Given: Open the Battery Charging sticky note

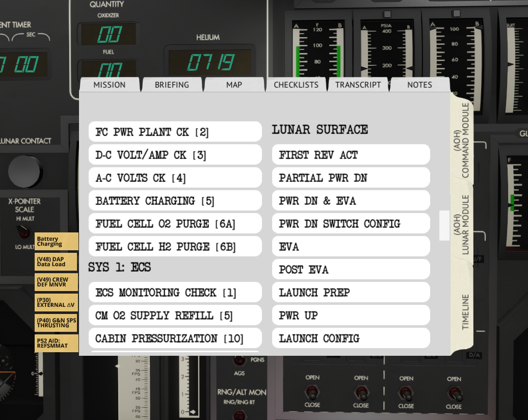Looking at the screenshot, I should point(56,241).
